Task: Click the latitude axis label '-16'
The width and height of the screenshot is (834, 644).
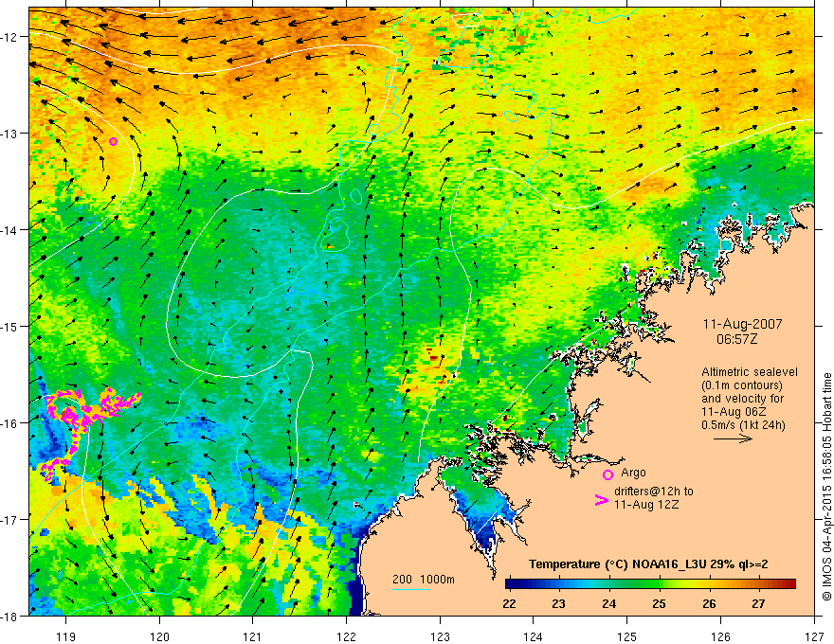Action: (9, 423)
